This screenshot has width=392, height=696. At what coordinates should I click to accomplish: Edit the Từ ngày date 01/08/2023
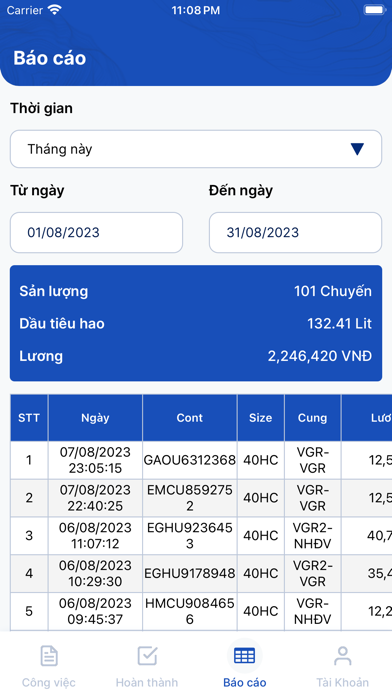point(96,233)
